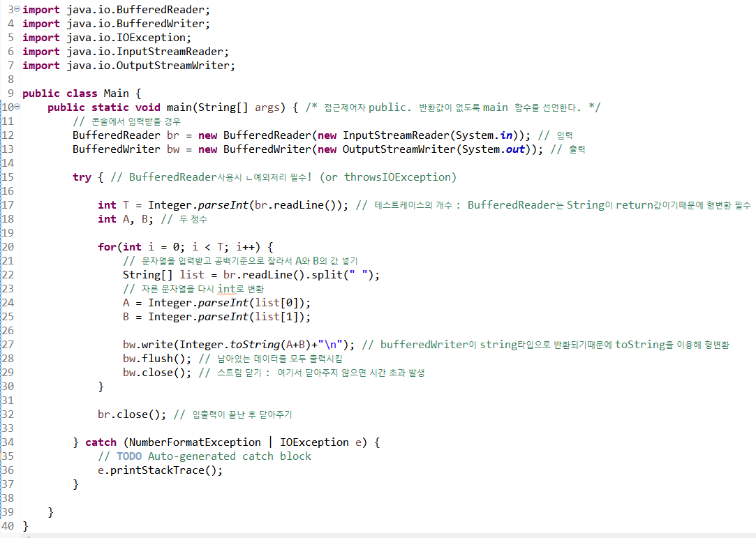
Task: Click the underlined 'int' in the line 23 comment
Action: [227, 289]
